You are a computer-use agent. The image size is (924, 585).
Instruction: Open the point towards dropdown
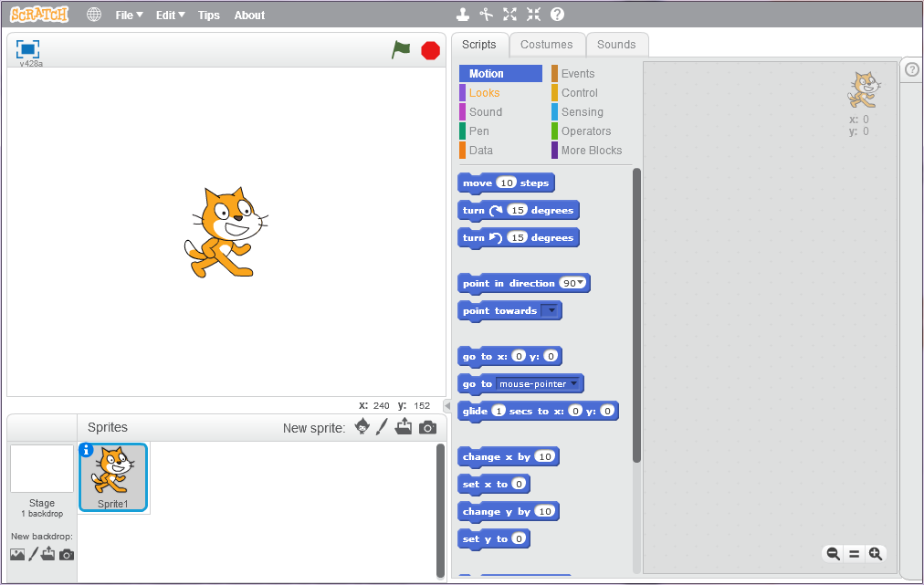tap(551, 310)
